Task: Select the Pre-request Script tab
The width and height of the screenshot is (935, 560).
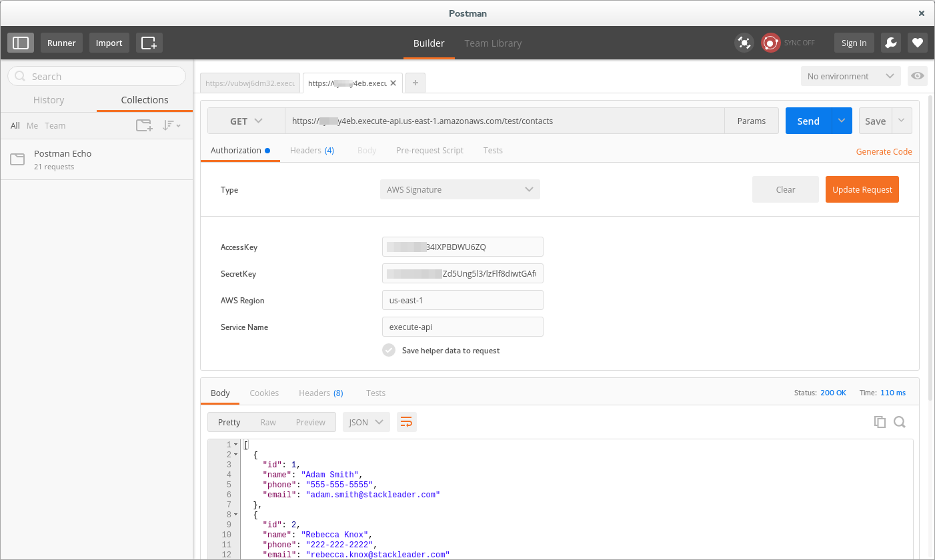Action: (x=429, y=150)
